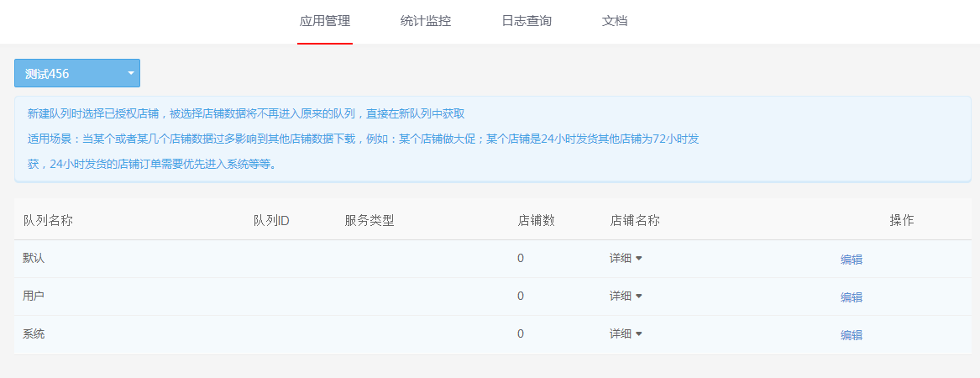
Task: Select the 用户 queue name cell
Action: pyautogui.click(x=34, y=297)
